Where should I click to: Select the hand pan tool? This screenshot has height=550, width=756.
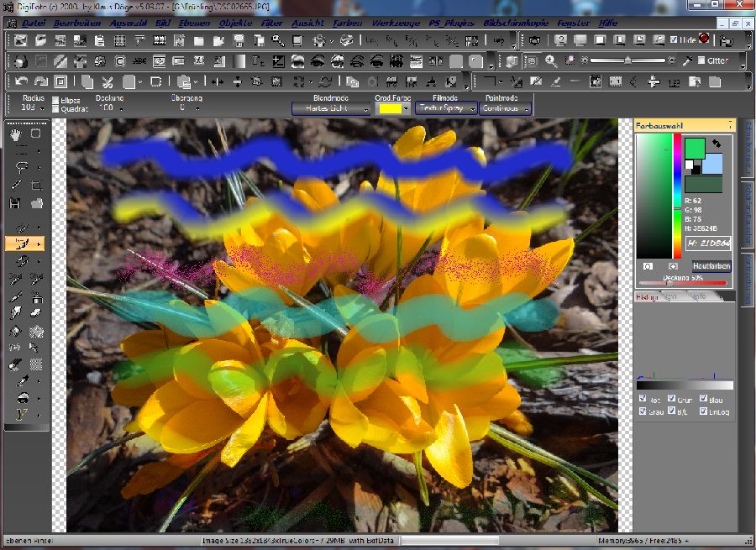16,134
